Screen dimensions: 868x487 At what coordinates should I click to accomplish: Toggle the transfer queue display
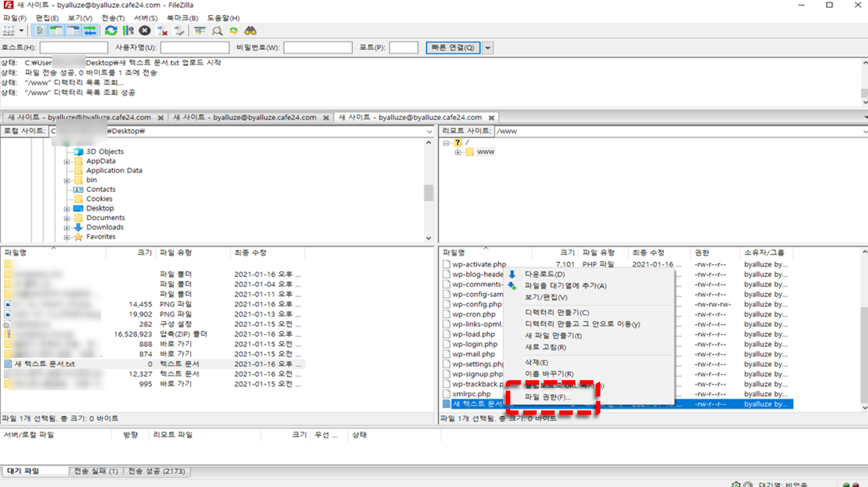click(90, 30)
